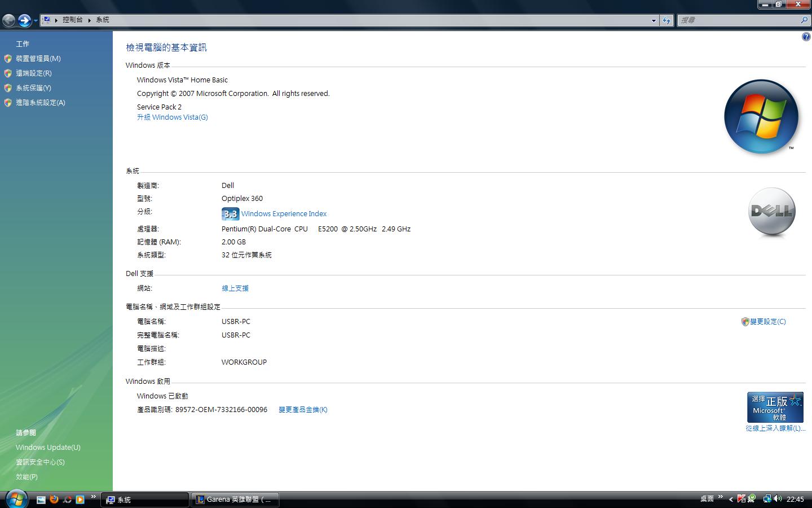The width and height of the screenshot is (812, 508).
Task: Click the 正版 Microsoft 軟體 genuine badge
Action: pos(775,407)
